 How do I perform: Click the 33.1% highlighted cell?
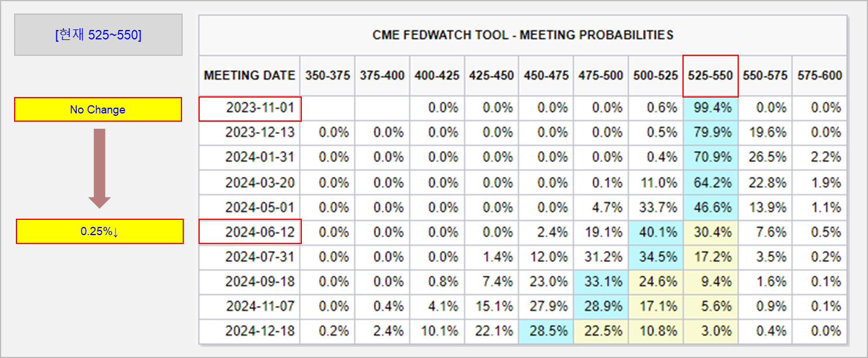tap(601, 282)
